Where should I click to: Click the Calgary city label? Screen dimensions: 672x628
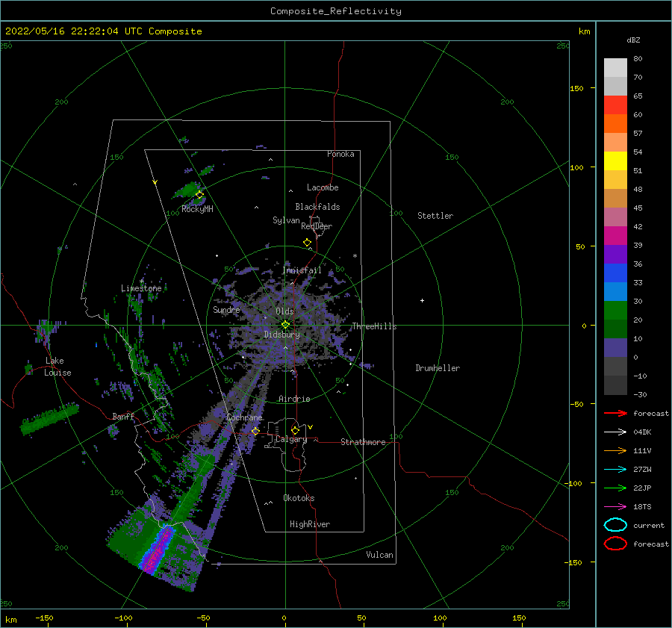pyautogui.click(x=291, y=439)
